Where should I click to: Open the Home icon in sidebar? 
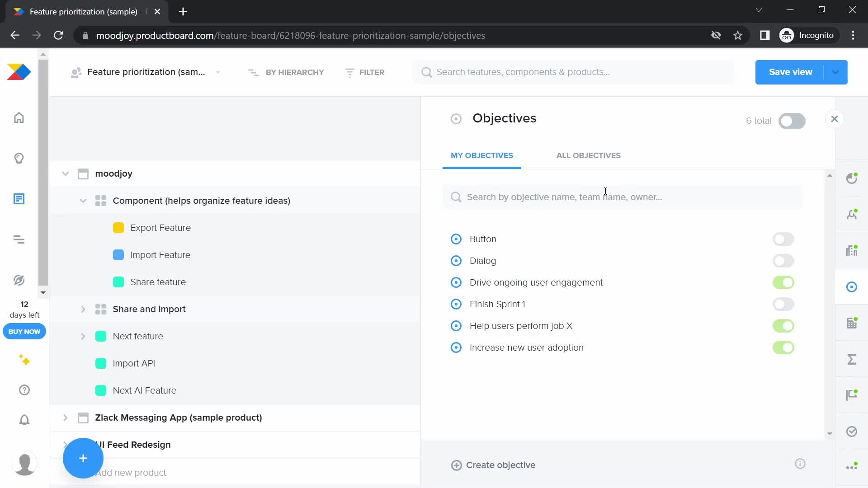19,117
